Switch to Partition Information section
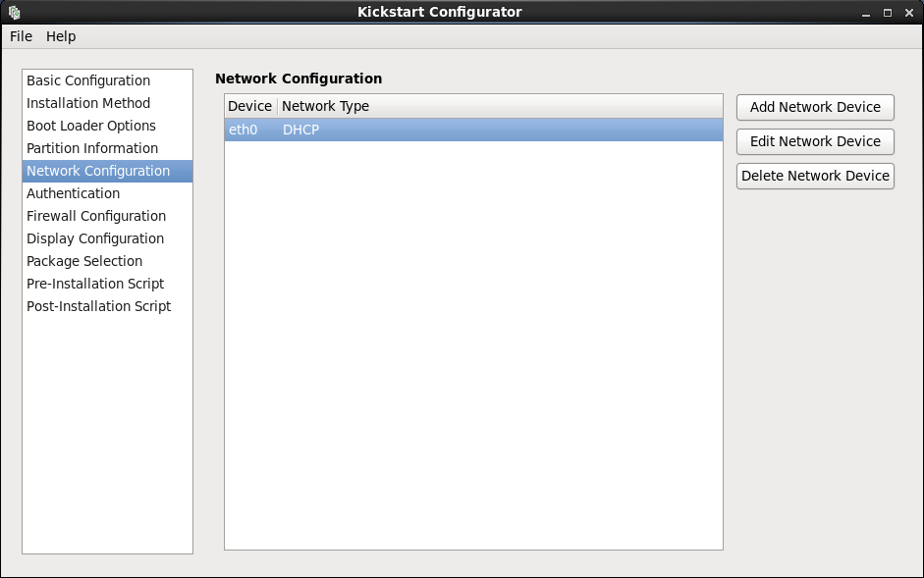Image resolution: width=924 pixels, height=578 pixels. [92, 148]
